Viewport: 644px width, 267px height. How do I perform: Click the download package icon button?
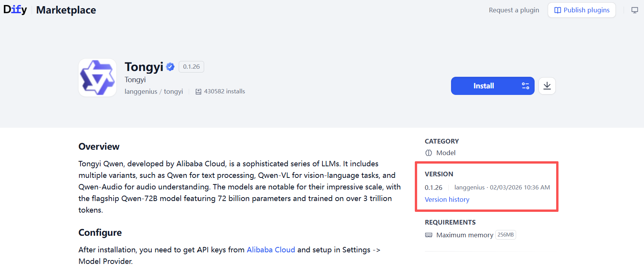point(547,86)
